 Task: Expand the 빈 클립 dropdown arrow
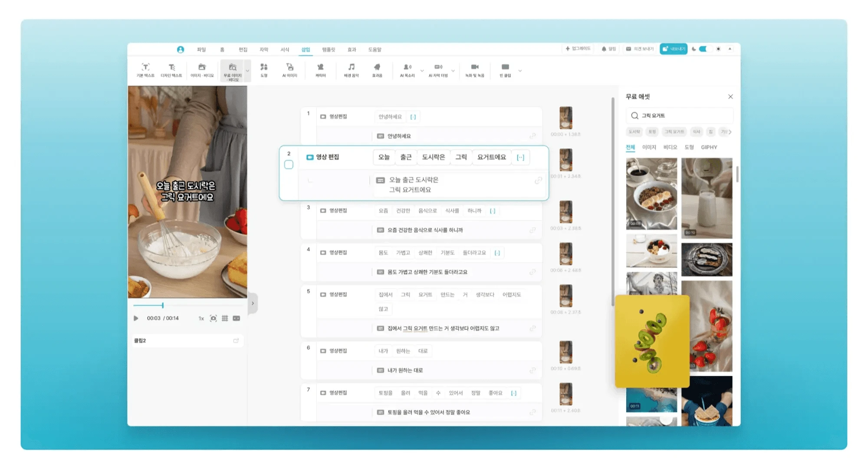[x=520, y=71]
